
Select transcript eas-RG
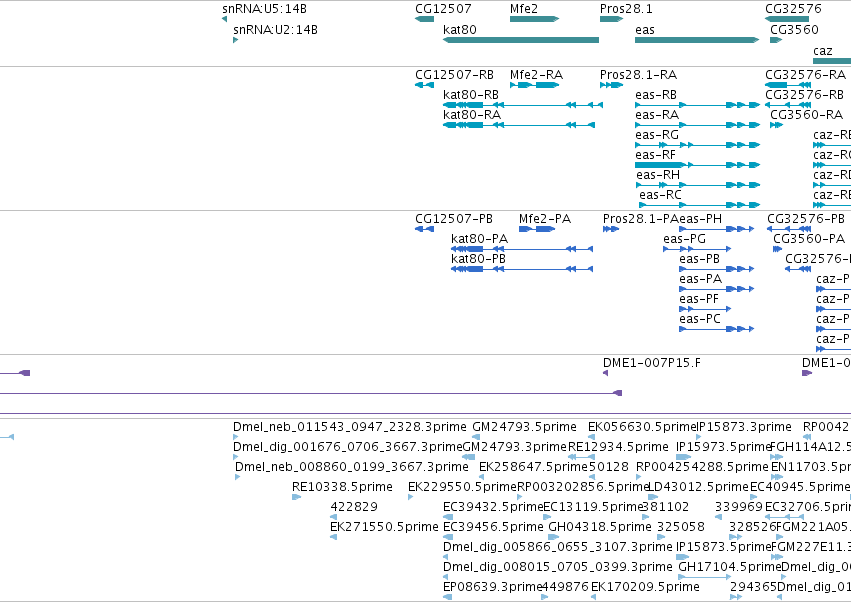[x=697, y=145]
